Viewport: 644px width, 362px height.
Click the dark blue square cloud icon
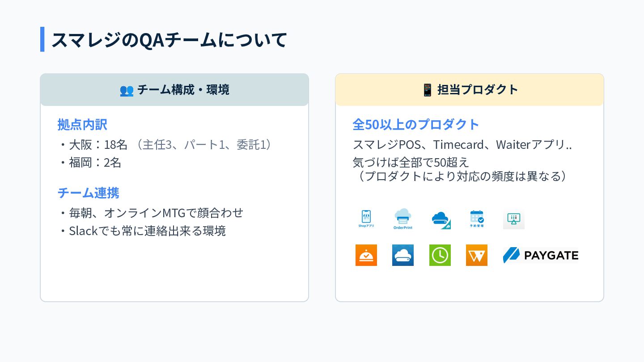click(x=403, y=255)
